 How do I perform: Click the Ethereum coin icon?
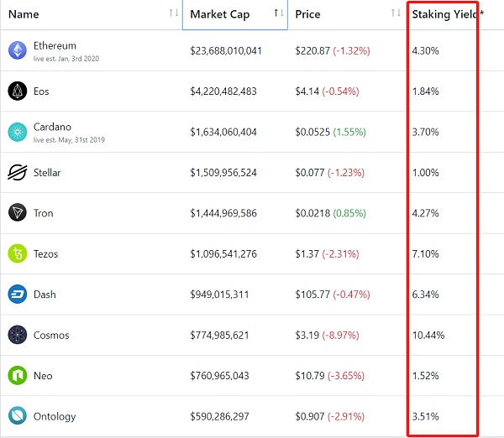(x=18, y=50)
